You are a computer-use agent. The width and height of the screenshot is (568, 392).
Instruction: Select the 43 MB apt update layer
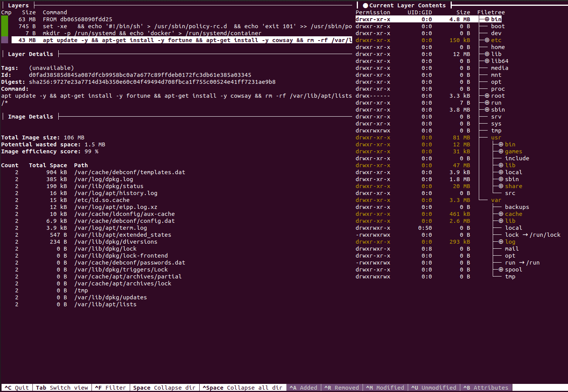(x=181, y=40)
